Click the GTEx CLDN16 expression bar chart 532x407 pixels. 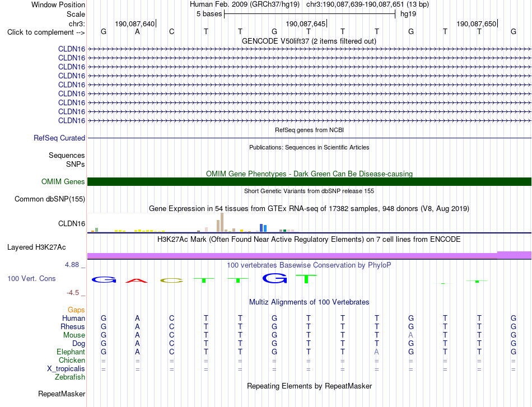193,223
